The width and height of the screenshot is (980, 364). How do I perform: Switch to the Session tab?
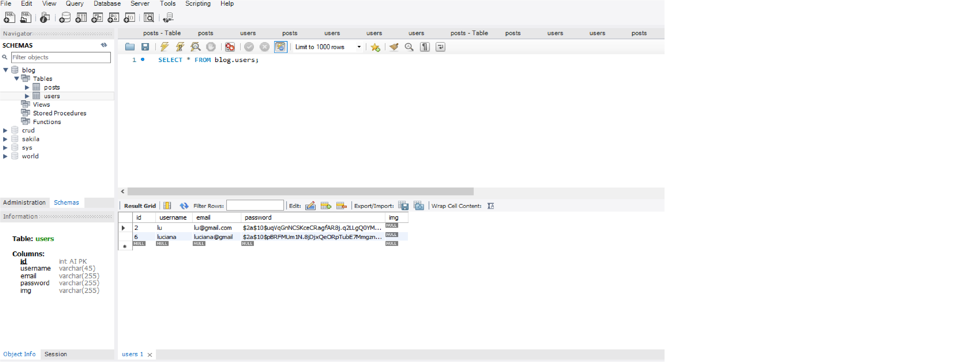(x=56, y=354)
